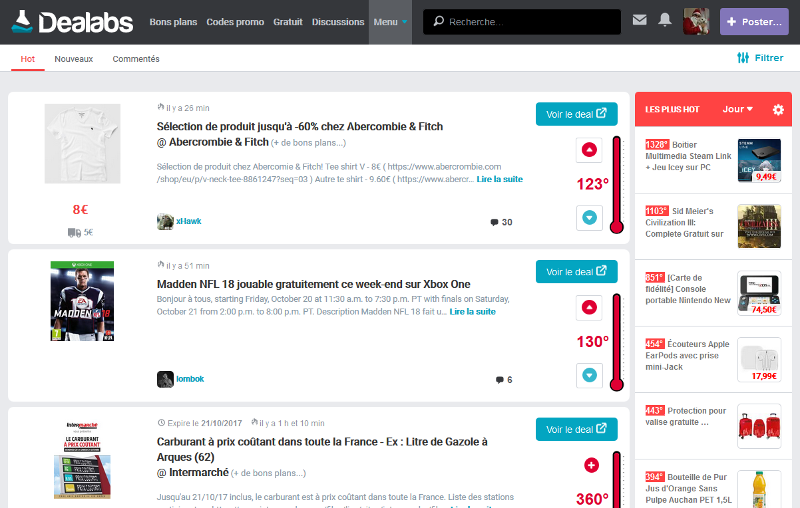Expand the Menu dropdown
This screenshot has width=800, height=508.
(390, 22)
